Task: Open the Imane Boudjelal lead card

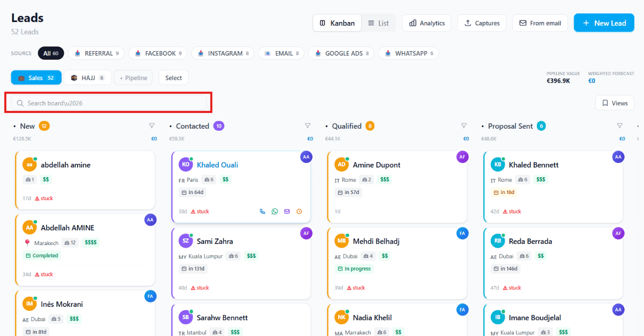Action: 553,320
